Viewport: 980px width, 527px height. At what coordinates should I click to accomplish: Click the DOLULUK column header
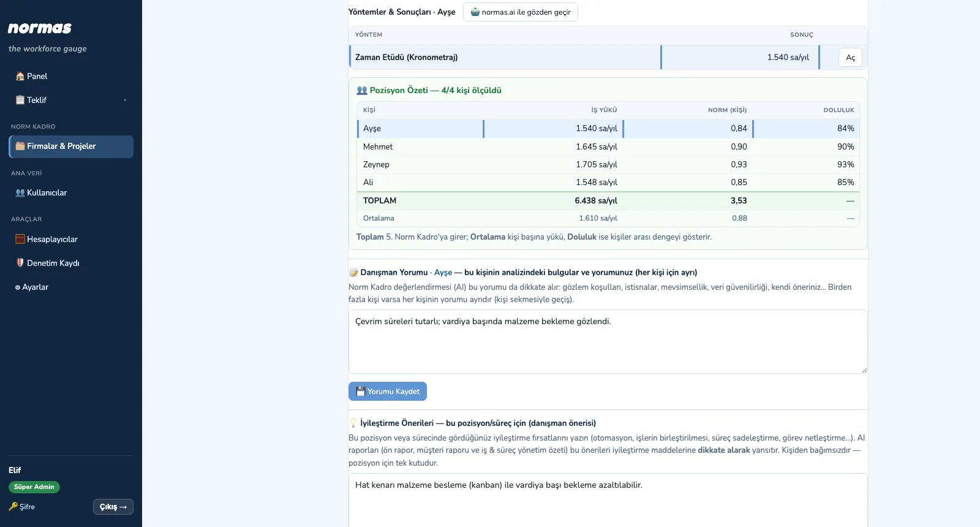tap(839, 110)
